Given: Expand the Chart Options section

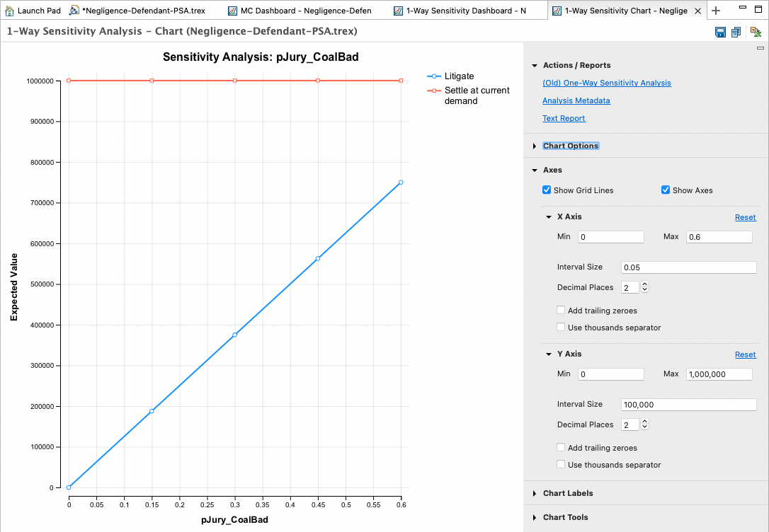Looking at the screenshot, I should (571, 146).
